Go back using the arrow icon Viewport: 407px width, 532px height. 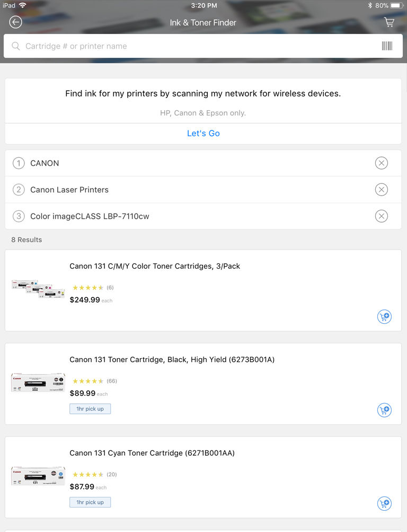click(15, 22)
